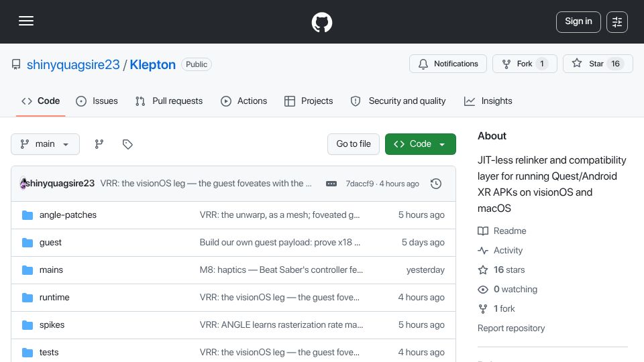
Task: Click the guest folder icon
Action: pyautogui.click(x=28, y=243)
